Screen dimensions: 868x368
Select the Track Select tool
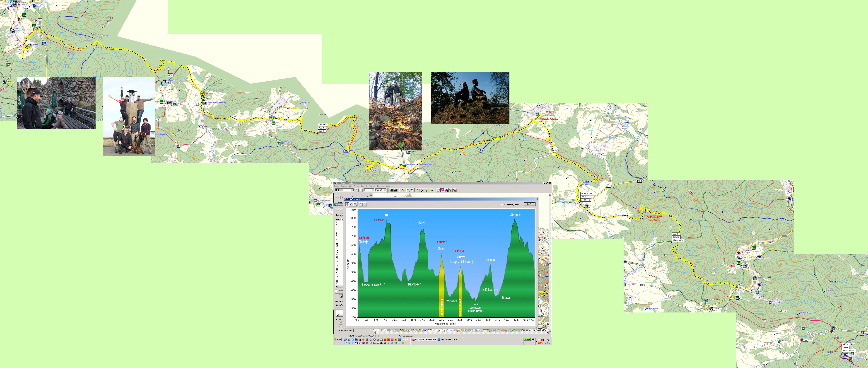(x=447, y=190)
